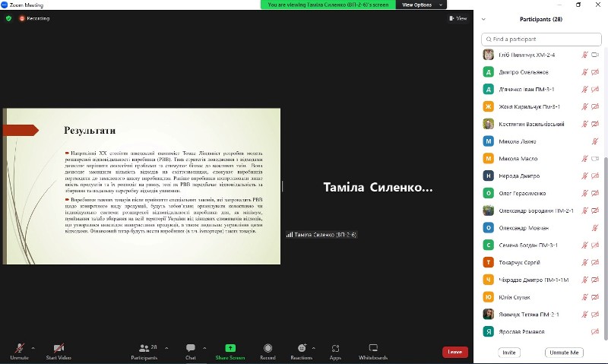Image resolution: width=608 pixels, height=364 pixels.
Task: Click Женя Кирильчук's muted mic icon
Action: coord(584,106)
